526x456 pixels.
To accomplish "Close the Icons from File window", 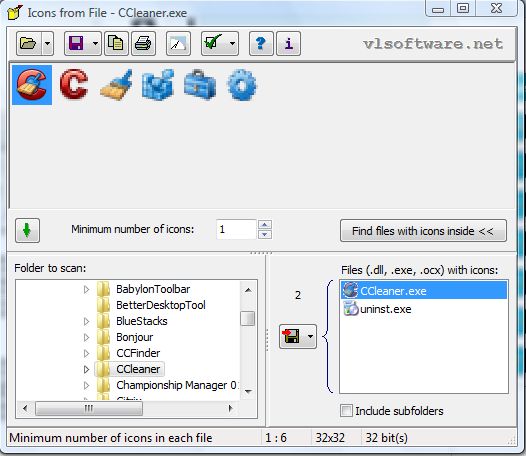I will point(496,8).
